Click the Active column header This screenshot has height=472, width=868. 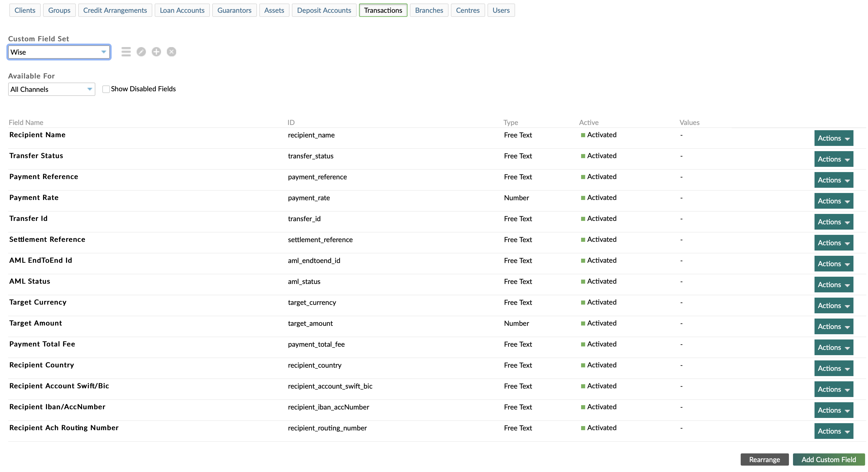(x=589, y=122)
